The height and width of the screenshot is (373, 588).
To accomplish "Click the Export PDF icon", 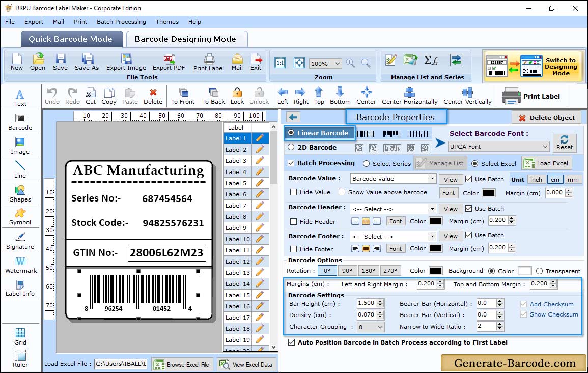I will click(x=169, y=62).
